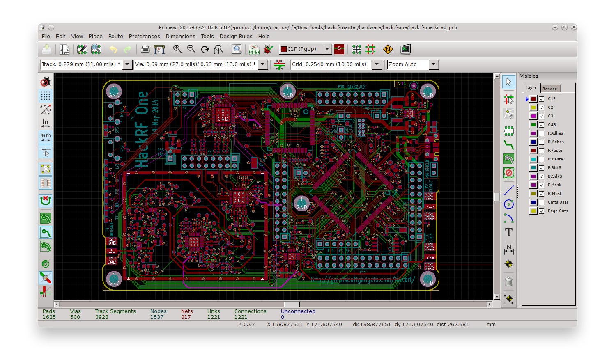
Task: Click the Undo arrow icon
Action: pyautogui.click(x=113, y=49)
